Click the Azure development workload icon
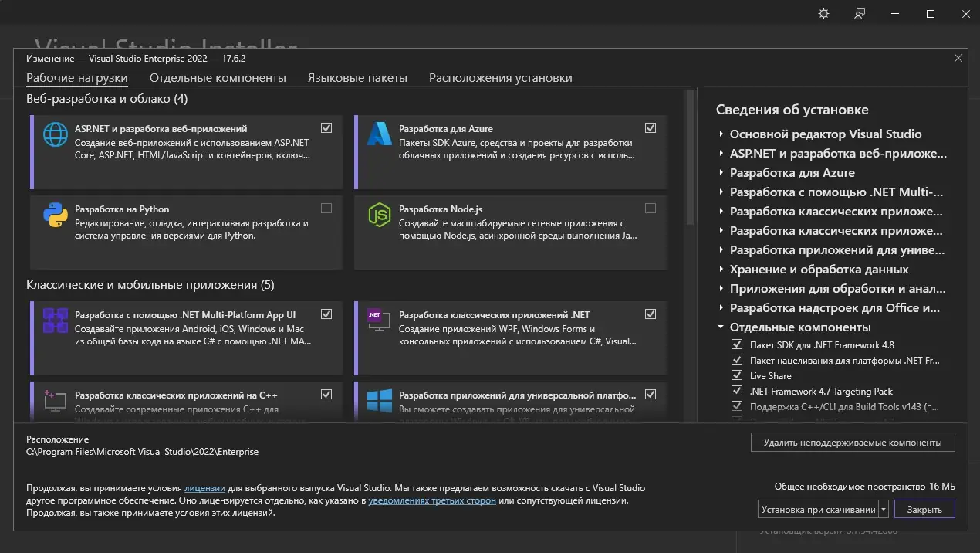Viewport: 980px width, 553px height. click(380, 134)
